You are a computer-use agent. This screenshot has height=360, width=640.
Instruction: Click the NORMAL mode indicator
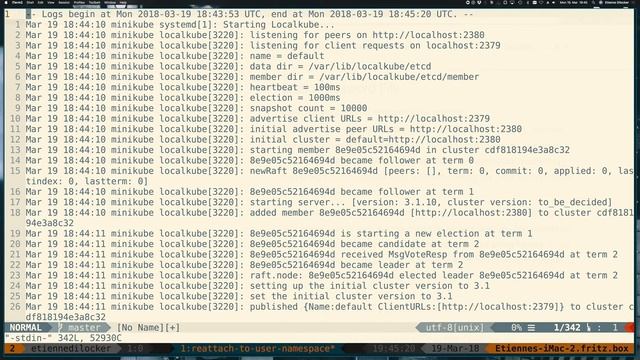tap(26, 327)
